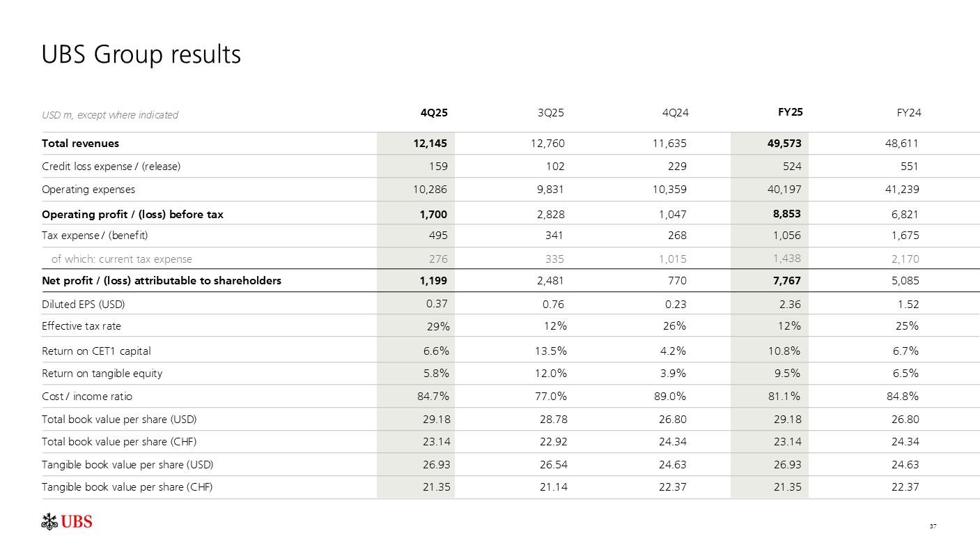Click the 3Q25 cost / income ratio 77.0%
This screenshot has width=980, height=552.
click(x=553, y=397)
